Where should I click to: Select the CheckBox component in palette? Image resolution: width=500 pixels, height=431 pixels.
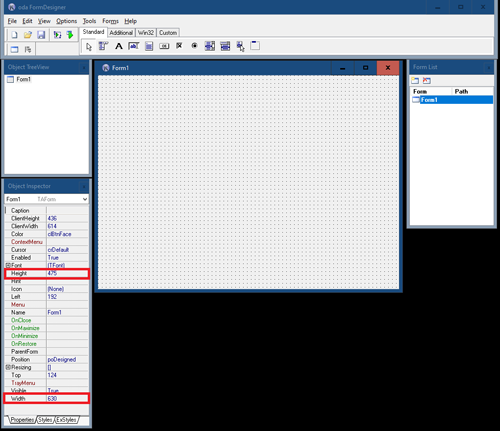click(x=179, y=46)
